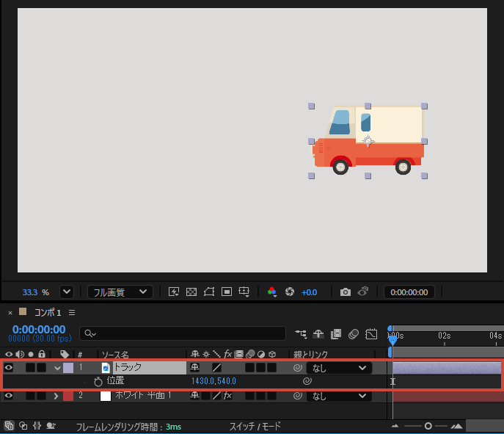Collapse the トラック layer properties
Image resolution: width=504 pixels, height=434 pixels.
(x=57, y=368)
